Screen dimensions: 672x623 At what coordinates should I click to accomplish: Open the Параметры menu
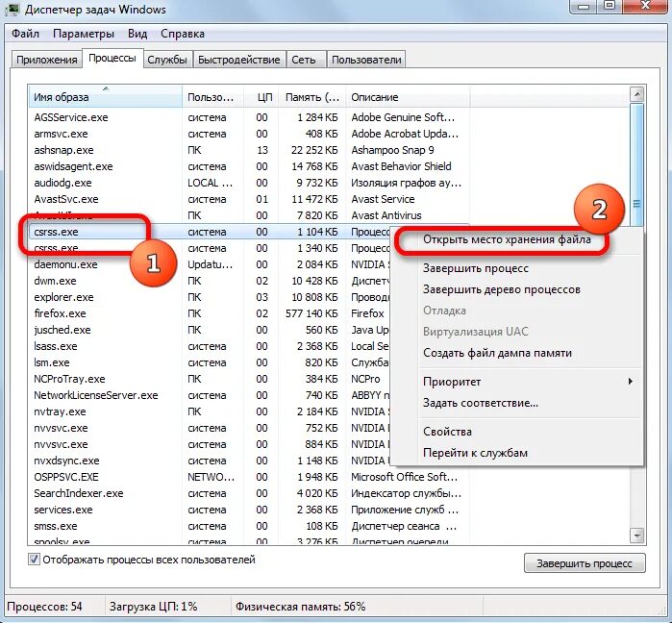(x=83, y=34)
